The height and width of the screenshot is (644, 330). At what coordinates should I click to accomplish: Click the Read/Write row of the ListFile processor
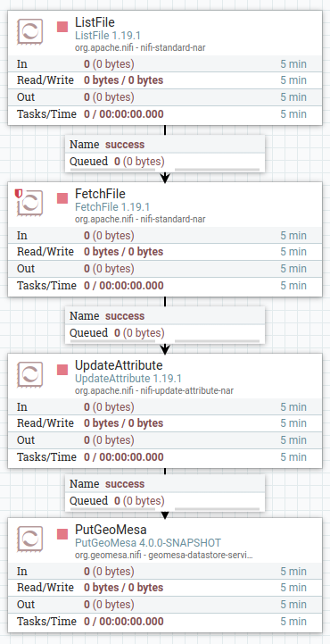[x=165, y=80]
